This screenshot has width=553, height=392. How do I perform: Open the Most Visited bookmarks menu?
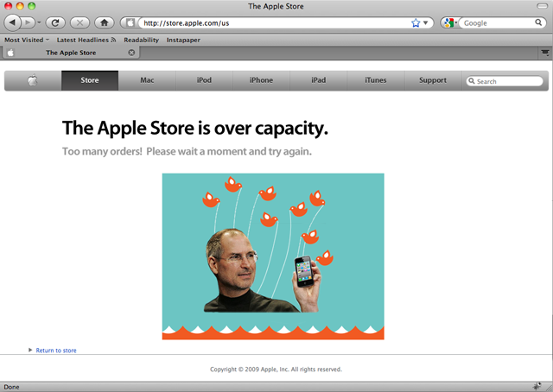(27, 40)
